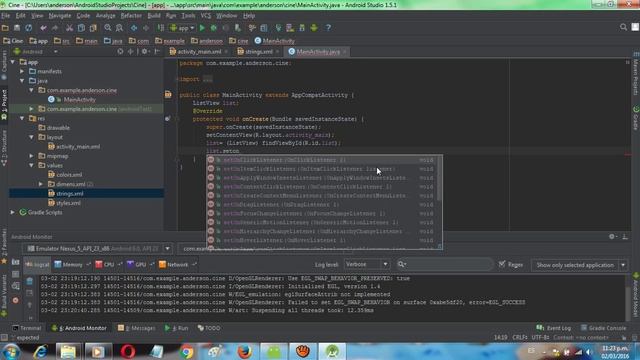This screenshot has width=640, height=360.
Task: Click the Sync Project with Gradle icon
Action: (278, 28)
